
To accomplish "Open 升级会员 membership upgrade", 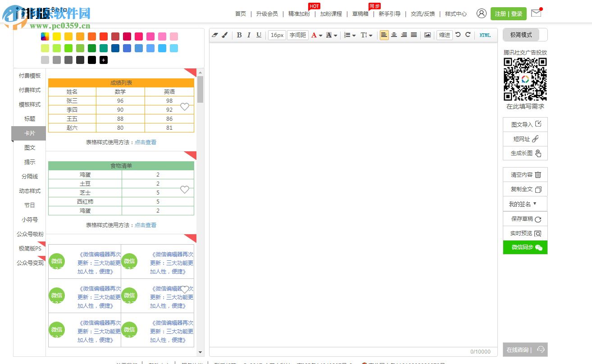I will tap(267, 14).
